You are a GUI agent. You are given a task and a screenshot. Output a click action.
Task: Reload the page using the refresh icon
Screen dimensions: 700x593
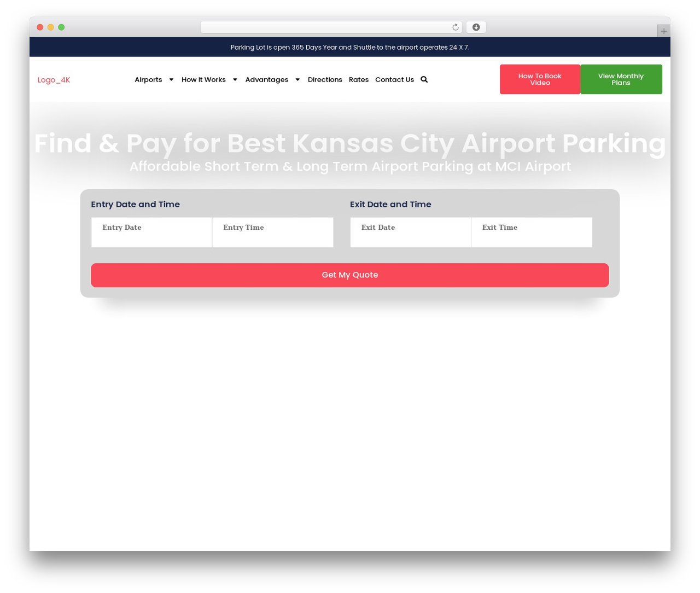[455, 27]
